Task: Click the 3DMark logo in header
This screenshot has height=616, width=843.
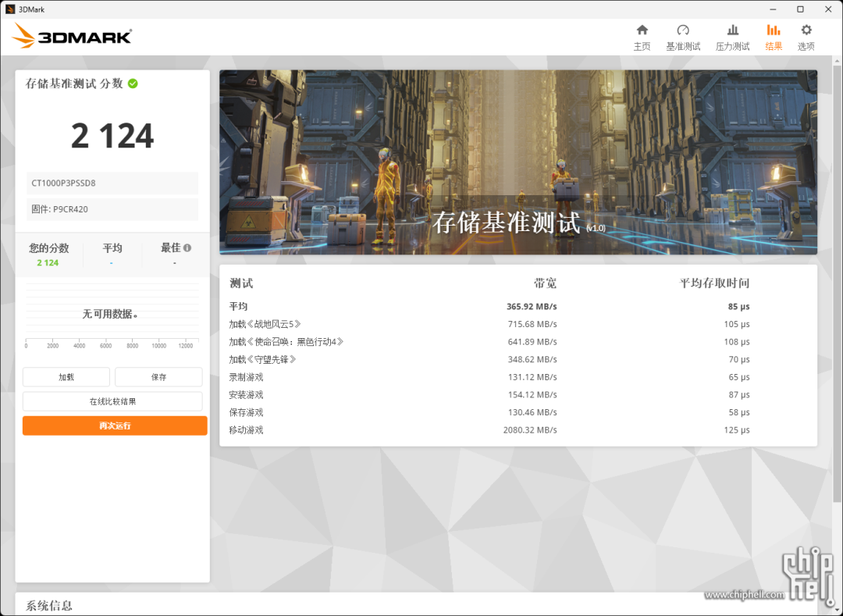Action: [x=72, y=36]
